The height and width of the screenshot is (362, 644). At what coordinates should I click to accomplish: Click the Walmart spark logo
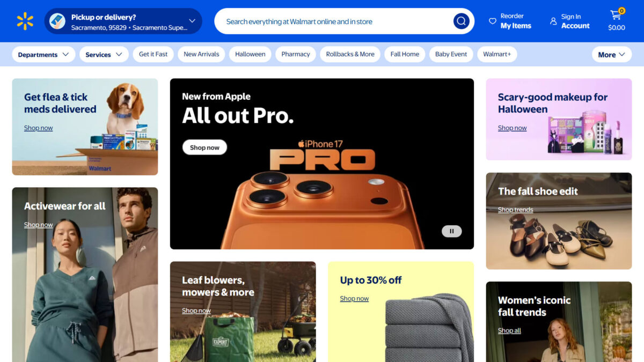25,21
